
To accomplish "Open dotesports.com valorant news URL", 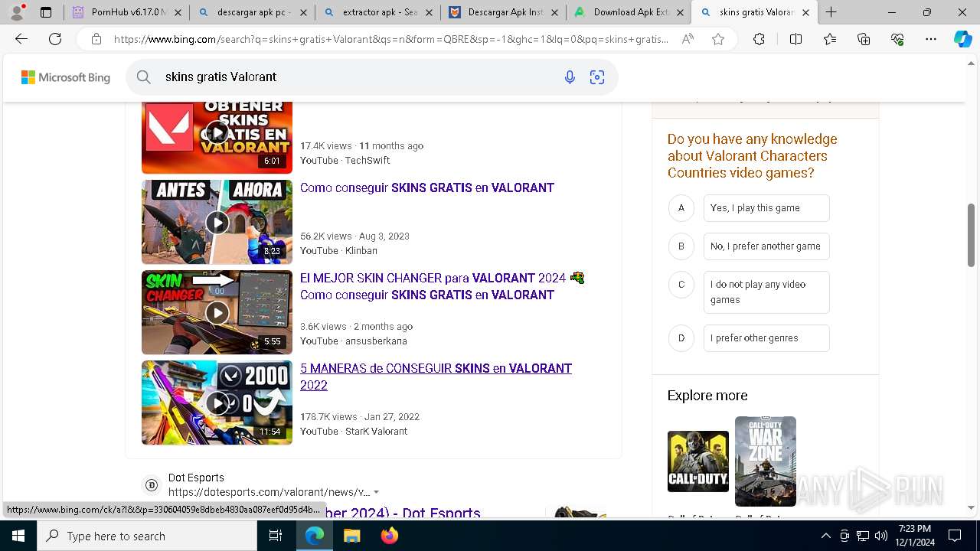I will [269, 492].
